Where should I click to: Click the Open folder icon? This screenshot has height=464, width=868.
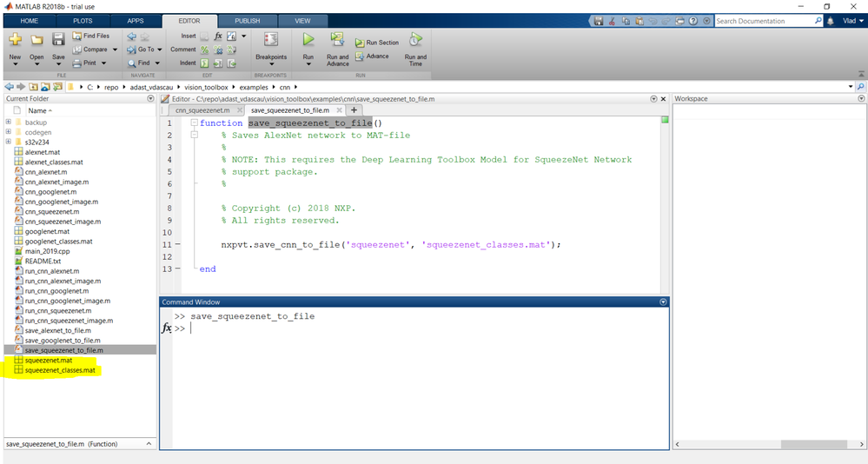click(36, 40)
